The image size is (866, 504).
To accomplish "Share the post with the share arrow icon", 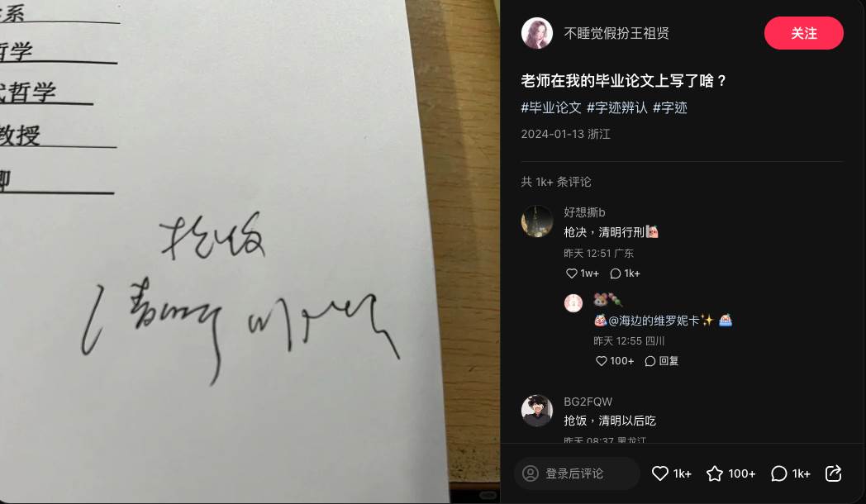I will click(833, 473).
